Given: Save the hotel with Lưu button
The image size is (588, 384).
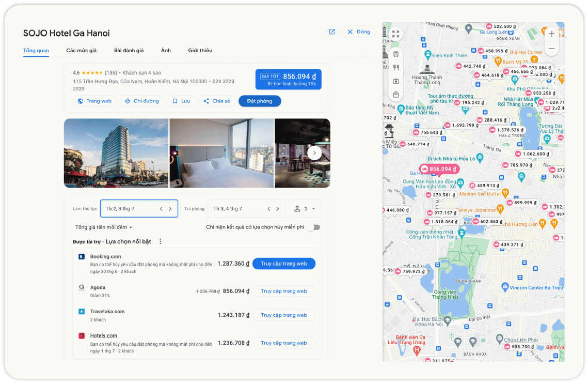Looking at the screenshot, I should [x=182, y=101].
